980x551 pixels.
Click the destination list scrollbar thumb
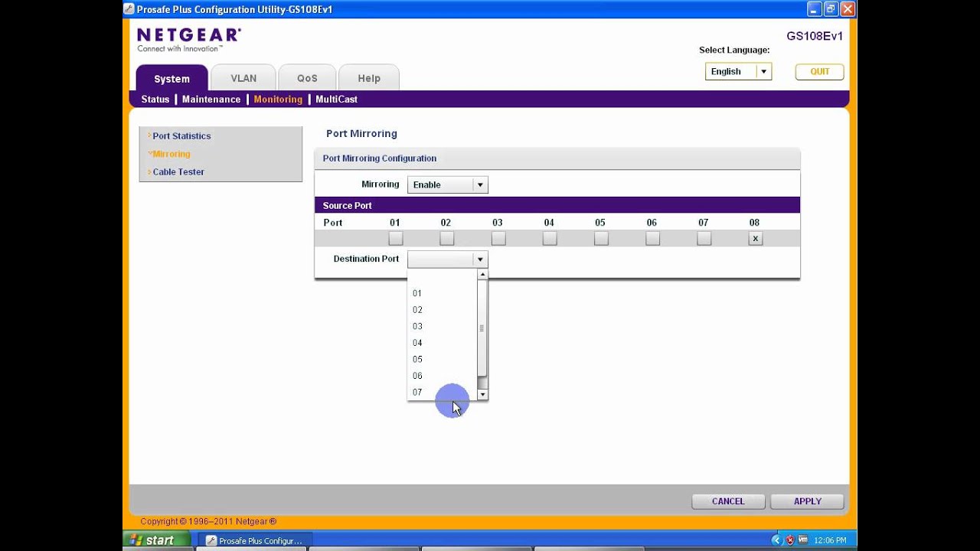[x=482, y=328]
